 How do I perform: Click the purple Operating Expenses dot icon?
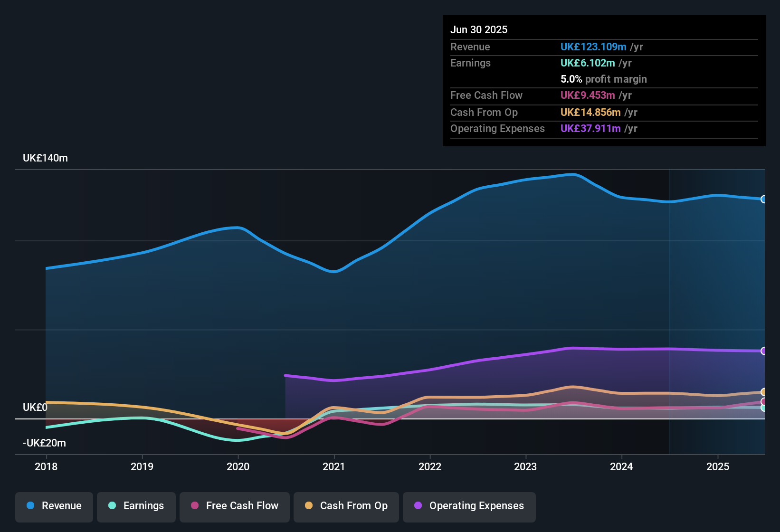pos(417,506)
